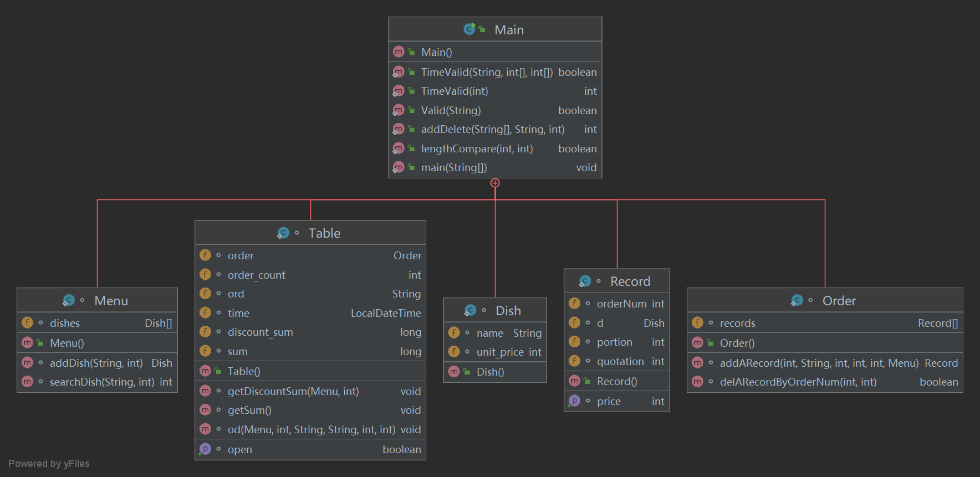The image size is (980, 477).
Task: Click the Menu class icon
Action: (69, 301)
